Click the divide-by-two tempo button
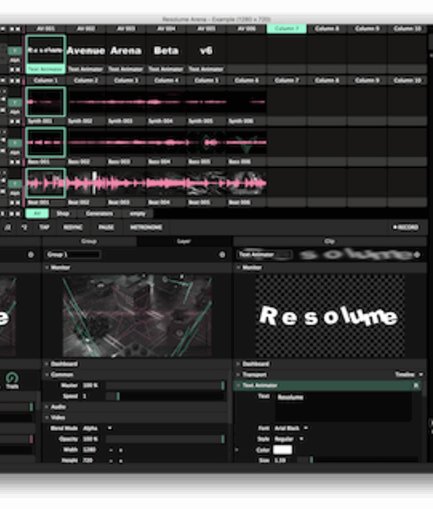This screenshot has width=433, height=509. 7,227
